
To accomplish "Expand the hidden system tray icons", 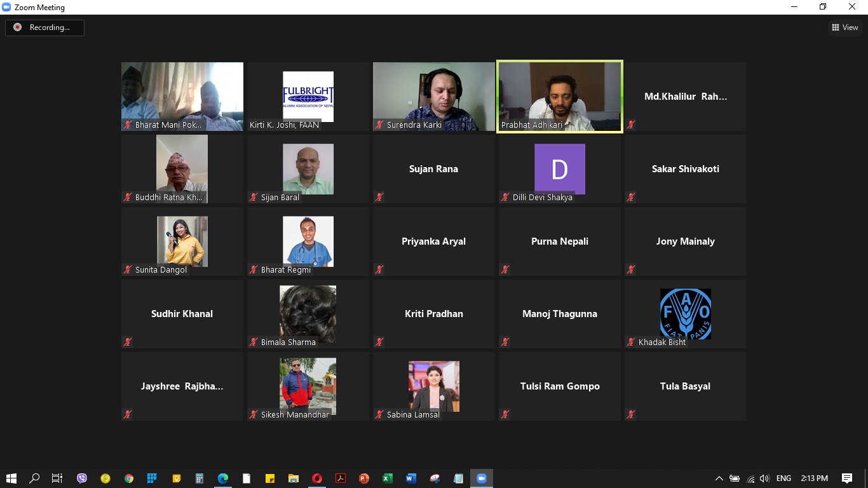I will click(719, 478).
